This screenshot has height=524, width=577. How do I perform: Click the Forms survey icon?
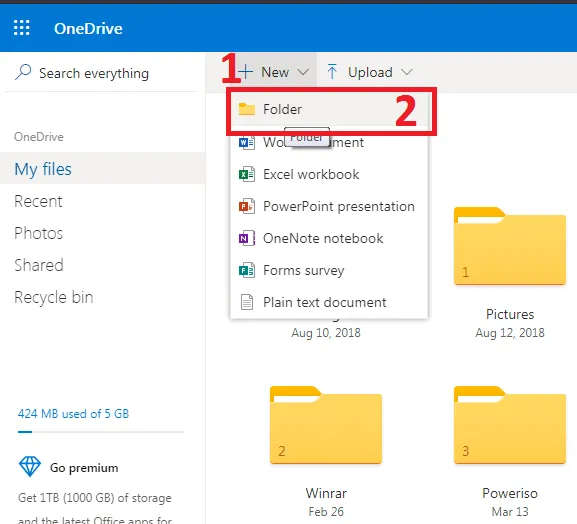pos(247,270)
